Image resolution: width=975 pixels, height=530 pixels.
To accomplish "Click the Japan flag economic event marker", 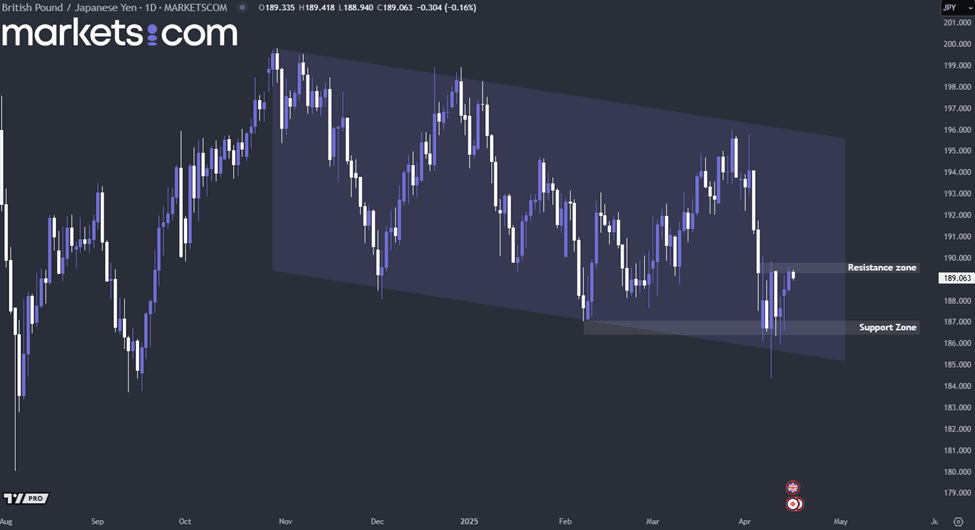I will coord(793,504).
